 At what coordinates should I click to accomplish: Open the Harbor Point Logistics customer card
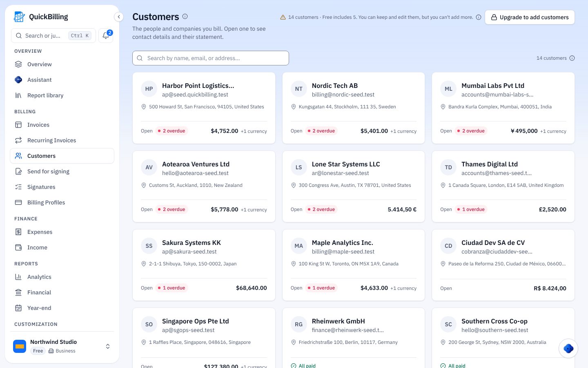(x=204, y=108)
